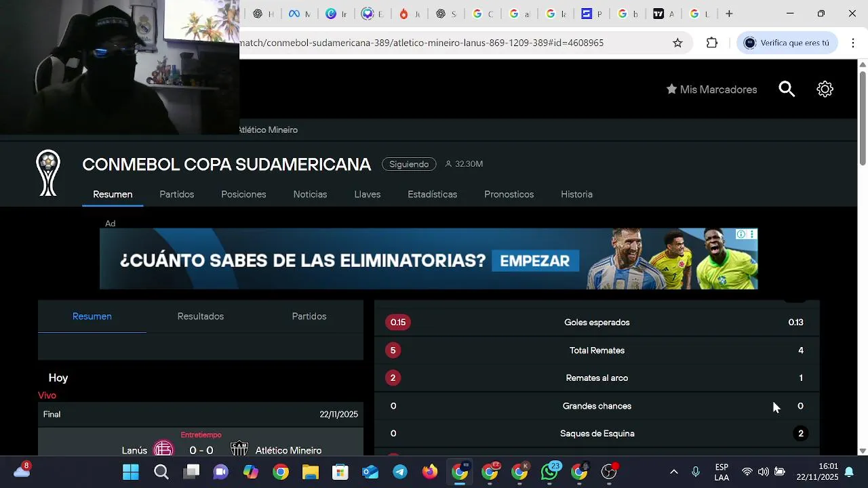
Task: Click the Grandes chances stat label
Action: 597,406
